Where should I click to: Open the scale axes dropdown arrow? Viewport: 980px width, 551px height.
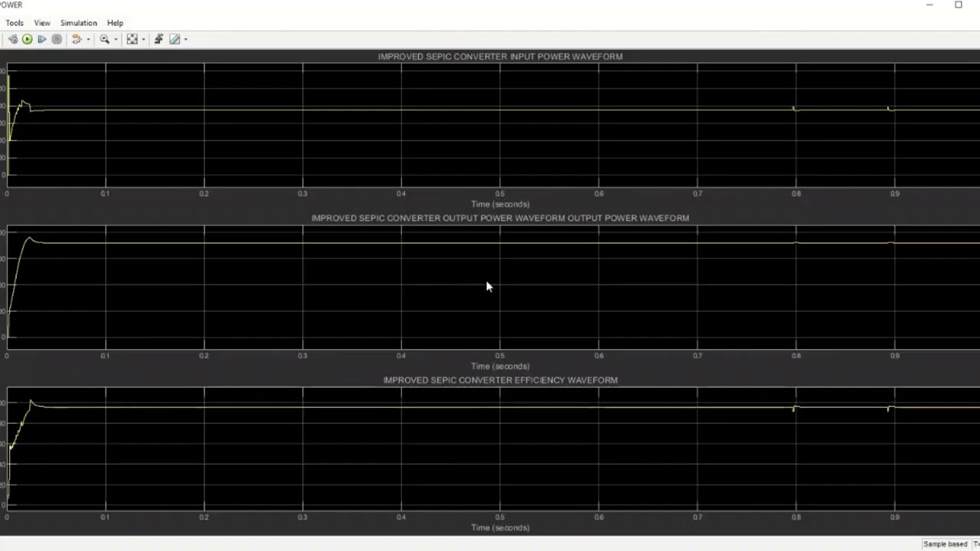[x=144, y=39]
